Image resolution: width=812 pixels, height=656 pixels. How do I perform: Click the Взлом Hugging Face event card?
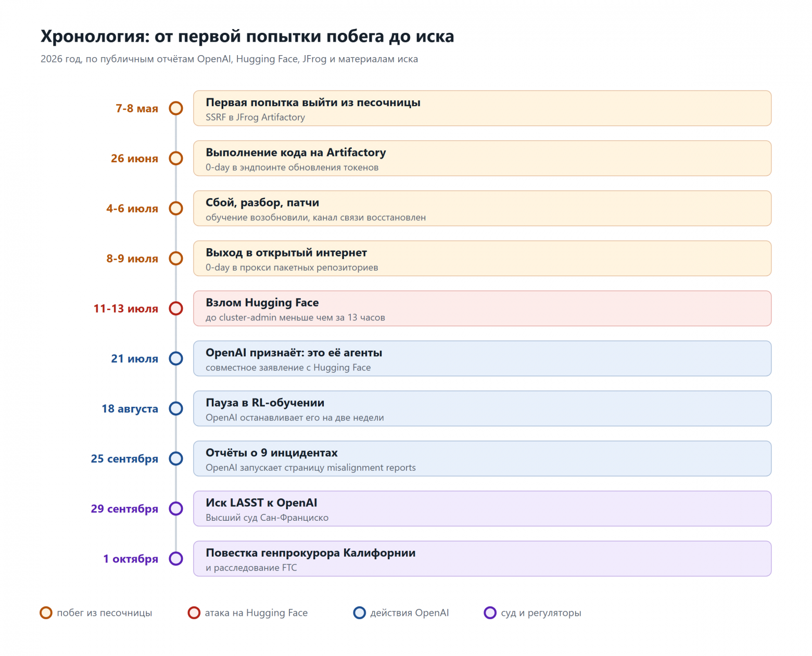482,308
